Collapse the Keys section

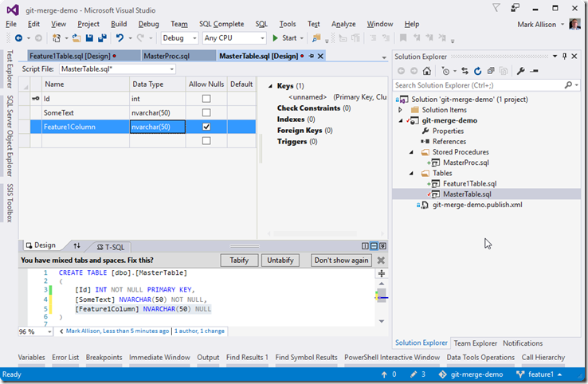click(270, 86)
